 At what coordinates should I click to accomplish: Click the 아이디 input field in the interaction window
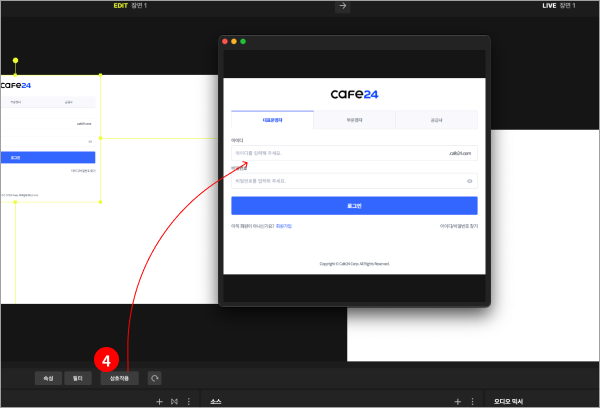coord(354,153)
